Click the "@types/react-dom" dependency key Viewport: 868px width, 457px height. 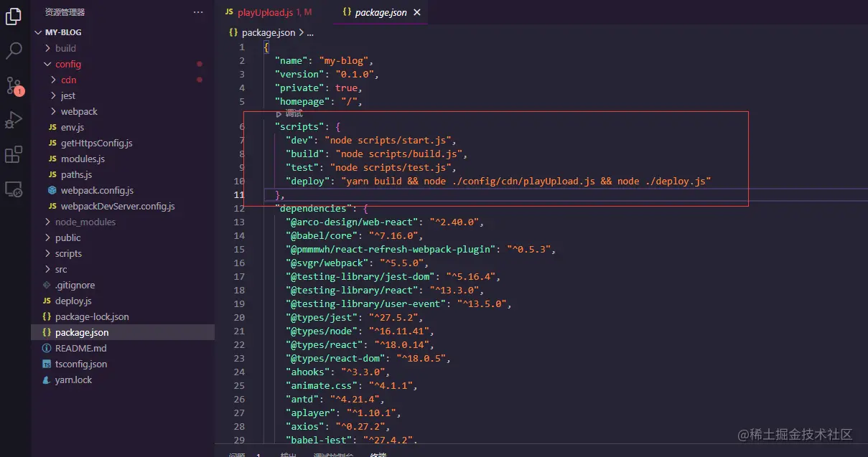pos(335,358)
